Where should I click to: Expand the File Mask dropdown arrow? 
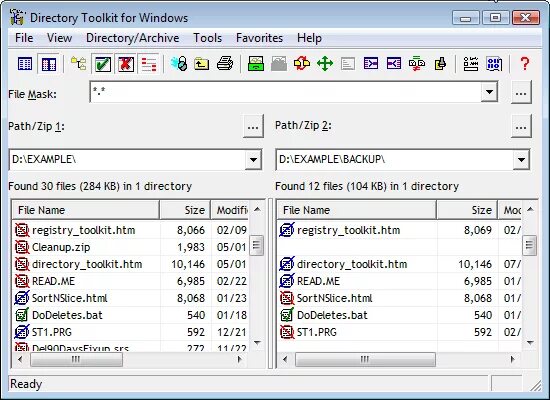pyautogui.click(x=489, y=92)
